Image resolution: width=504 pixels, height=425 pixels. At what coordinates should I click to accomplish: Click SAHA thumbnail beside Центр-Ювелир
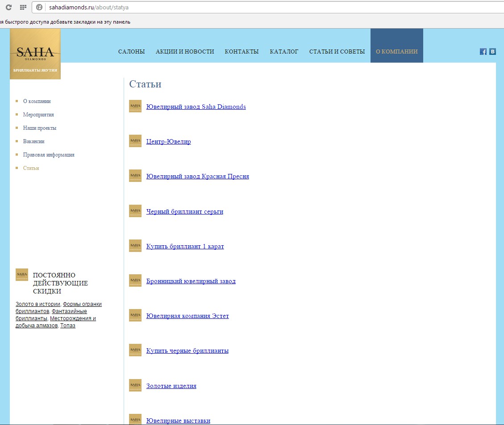135,141
